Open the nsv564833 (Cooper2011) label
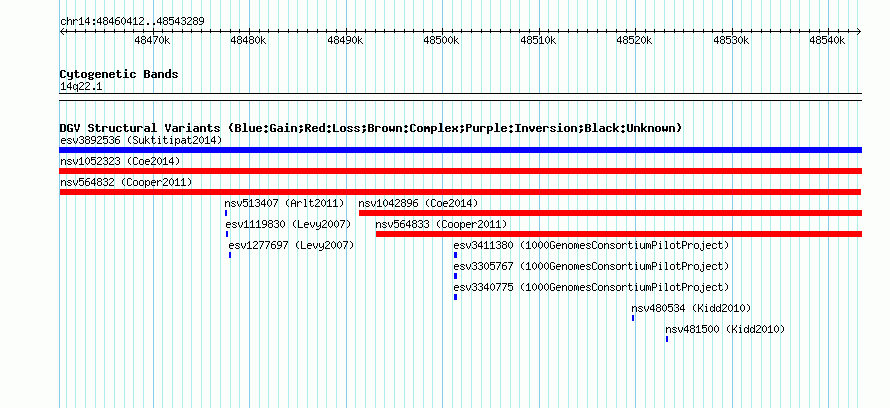 pos(441,224)
